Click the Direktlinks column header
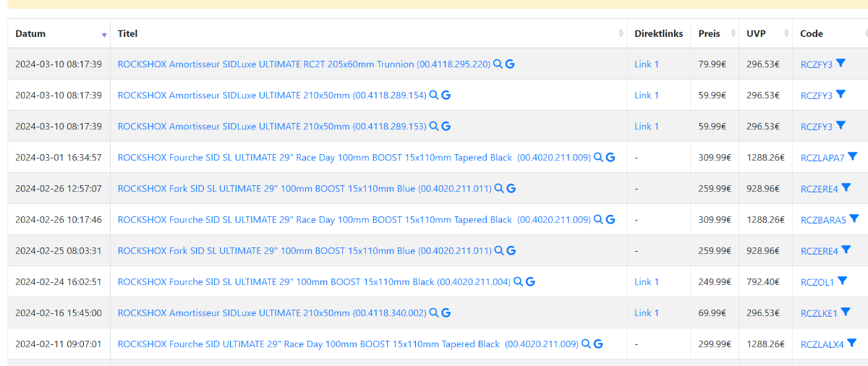This screenshot has height=366, width=868. [658, 34]
